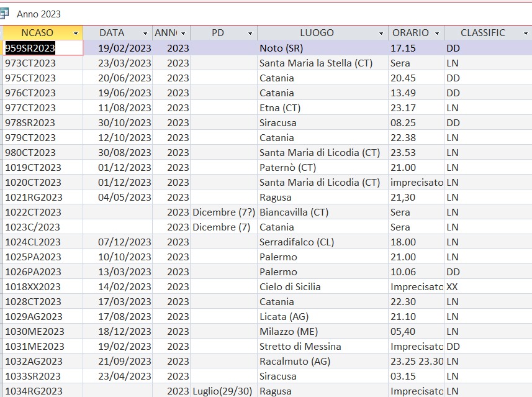Open the PD column filter dropdown
The image size is (532, 397).
(x=250, y=34)
